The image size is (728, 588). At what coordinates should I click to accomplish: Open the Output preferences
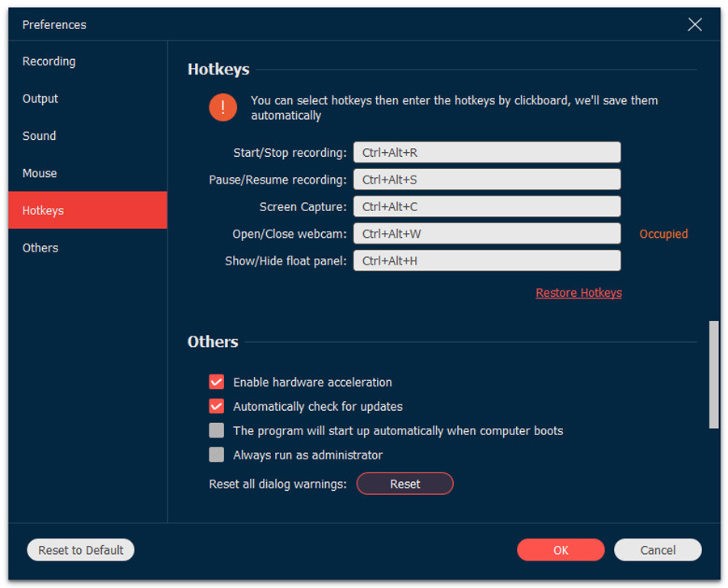40,98
